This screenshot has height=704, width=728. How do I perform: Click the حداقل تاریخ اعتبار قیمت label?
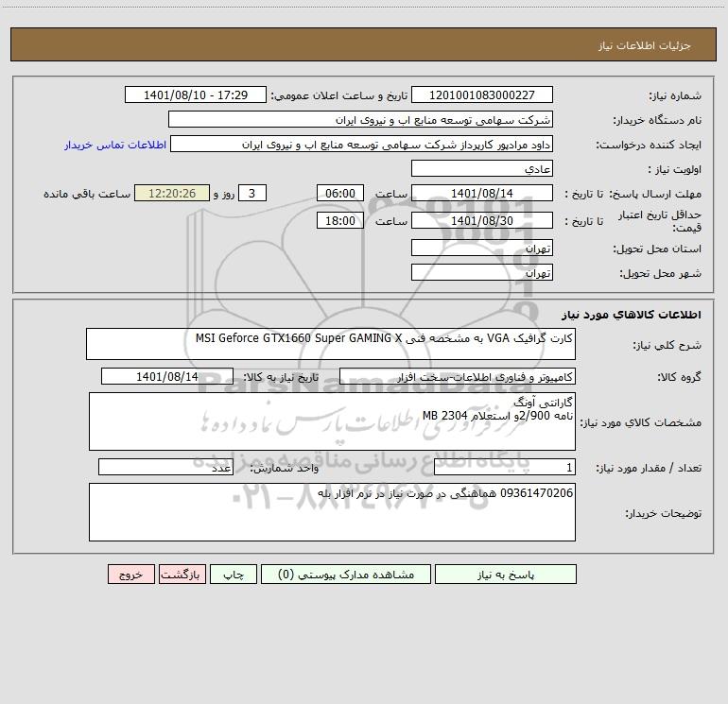pos(660,221)
